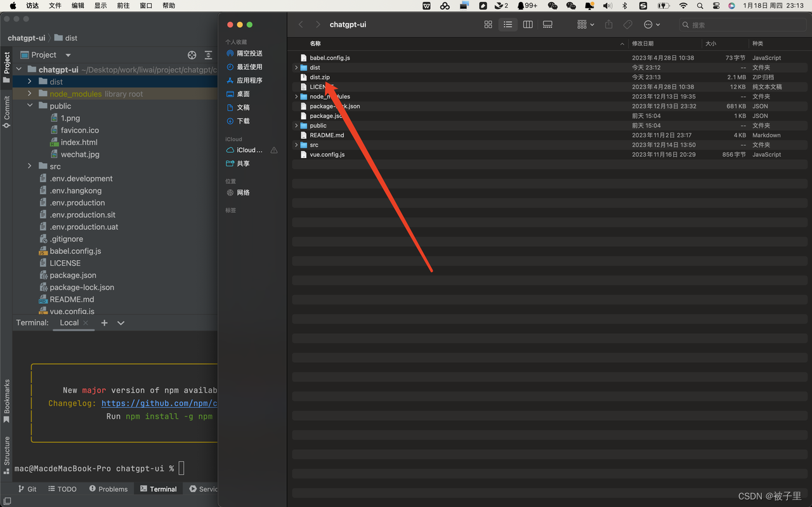Screen dimensions: 812x507
Task: Go back in the Finder window
Action: (301, 24)
